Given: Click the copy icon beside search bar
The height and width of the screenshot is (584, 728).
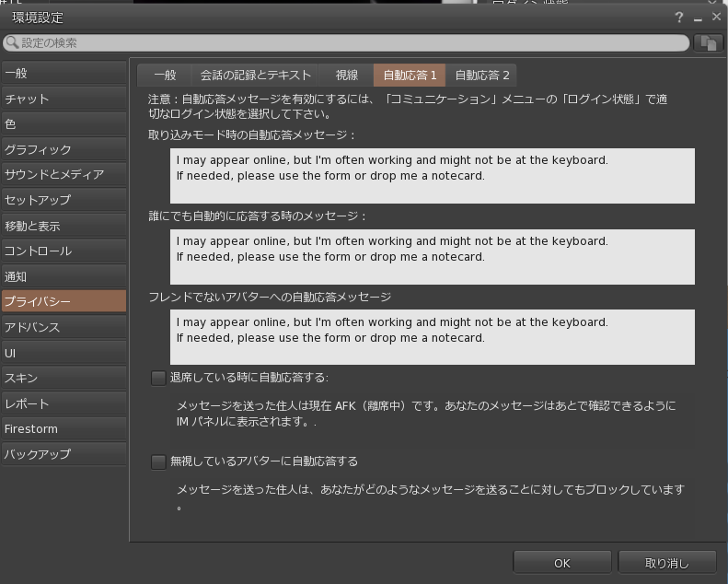Looking at the screenshot, I should pos(708,43).
